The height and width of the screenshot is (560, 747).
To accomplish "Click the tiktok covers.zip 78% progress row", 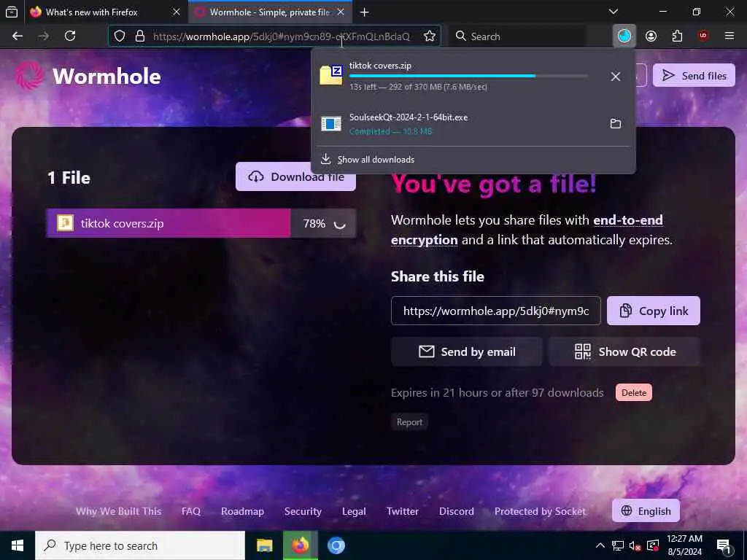I will tap(201, 223).
